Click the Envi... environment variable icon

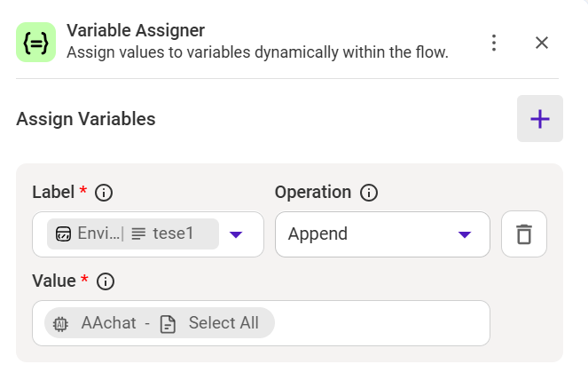click(x=63, y=234)
